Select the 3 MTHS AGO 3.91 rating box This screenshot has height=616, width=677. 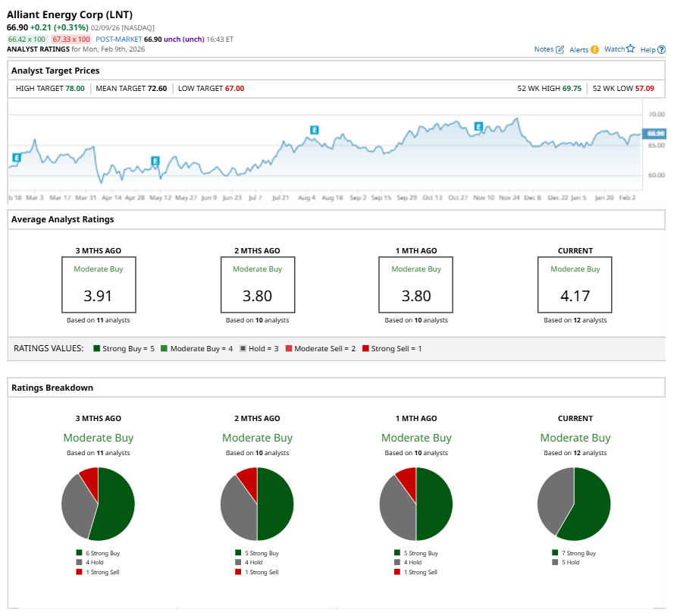(x=99, y=284)
